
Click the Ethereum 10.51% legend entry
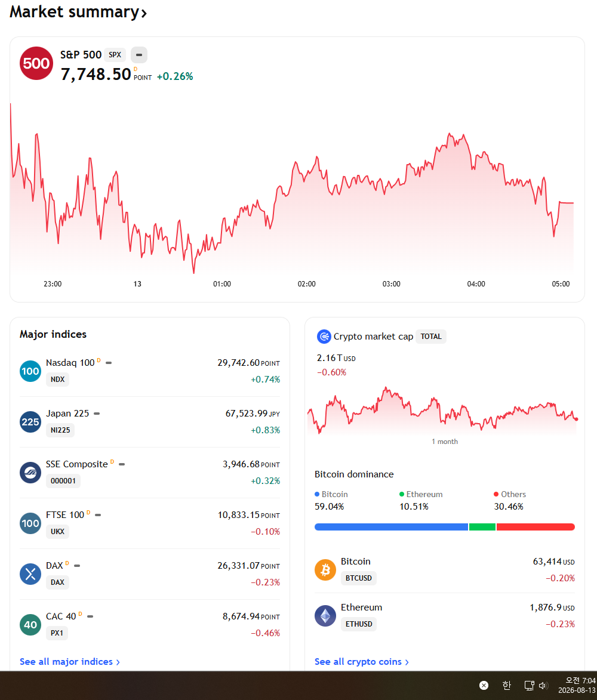(421, 501)
